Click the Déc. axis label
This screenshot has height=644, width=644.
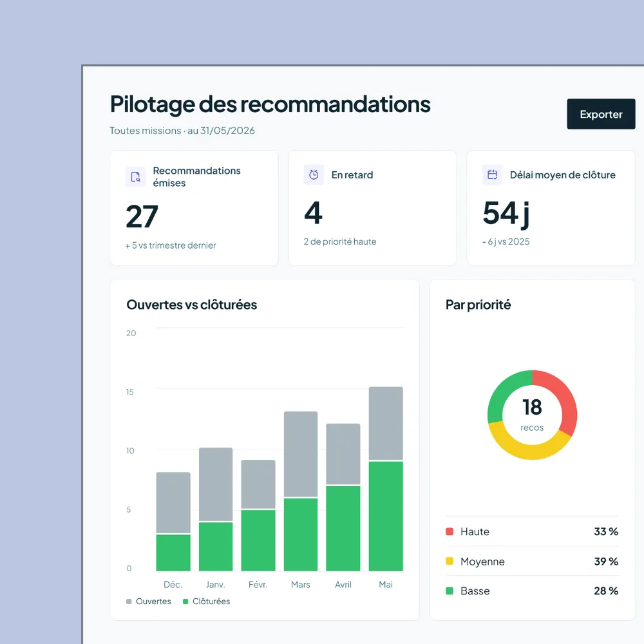click(173, 585)
